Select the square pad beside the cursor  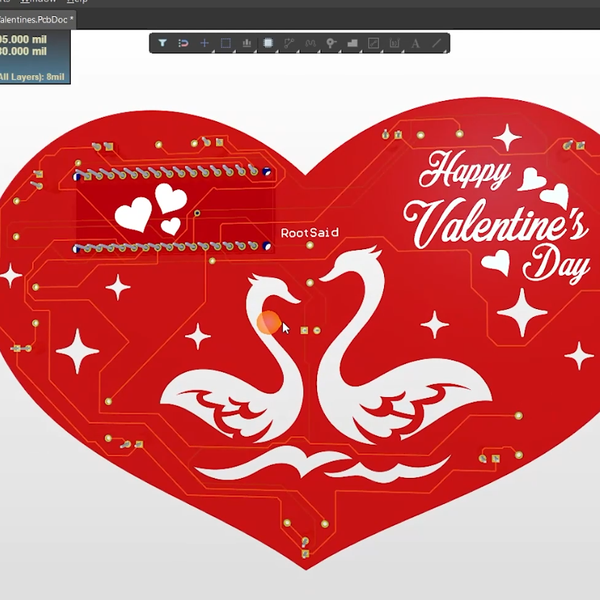click(304, 330)
